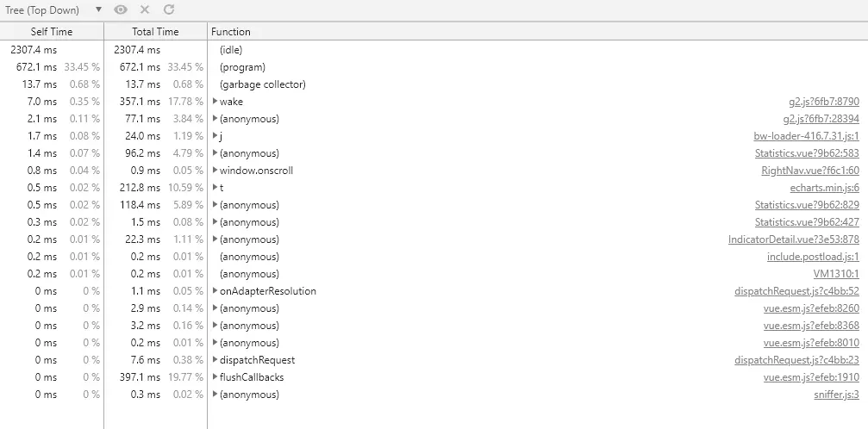Open the vue.esm.js?efeb:1910 link

pos(811,377)
